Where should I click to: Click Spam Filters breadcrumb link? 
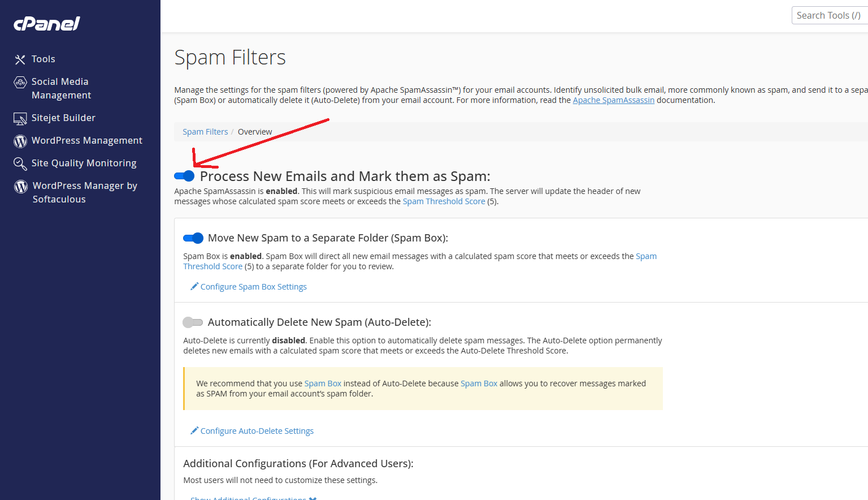tap(205, 132)
